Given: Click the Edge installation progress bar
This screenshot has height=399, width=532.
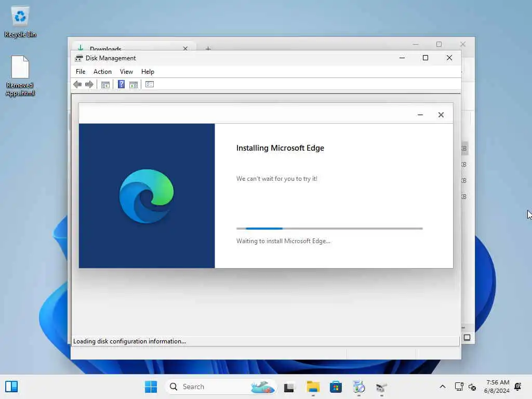Looking at the screenshot, I should click(x=329, y=229).
